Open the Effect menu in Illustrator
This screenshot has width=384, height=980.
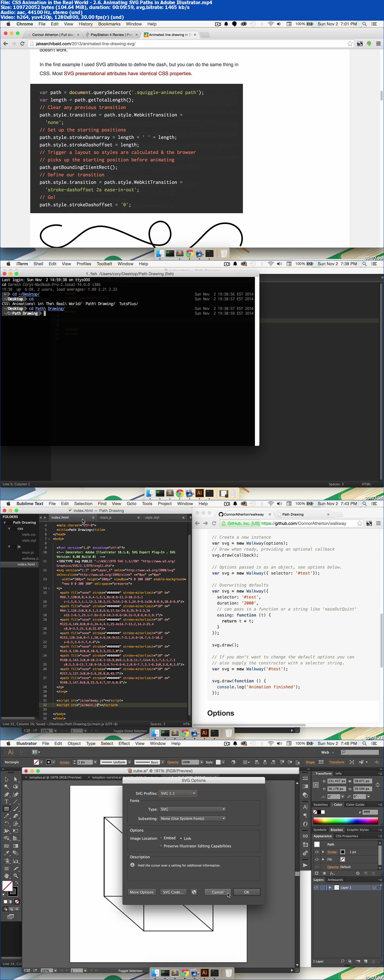point(124,743)
